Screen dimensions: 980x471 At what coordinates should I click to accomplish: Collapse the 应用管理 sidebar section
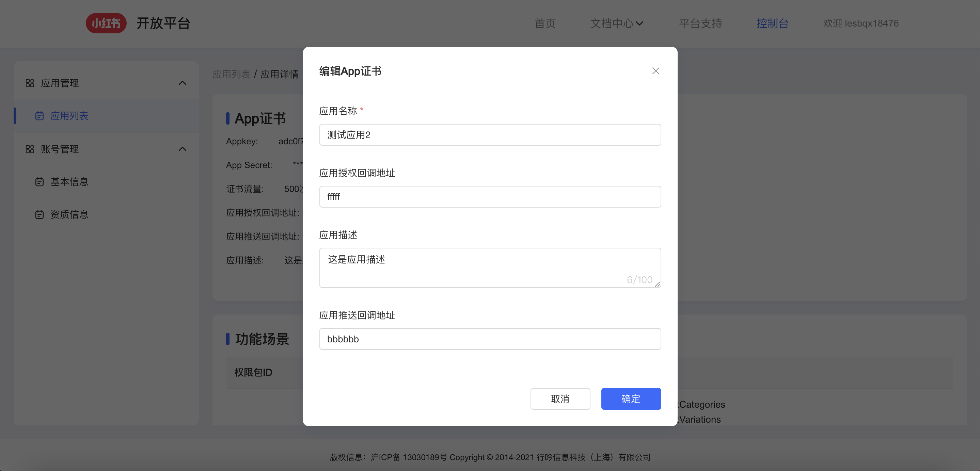tap(183, 83)
